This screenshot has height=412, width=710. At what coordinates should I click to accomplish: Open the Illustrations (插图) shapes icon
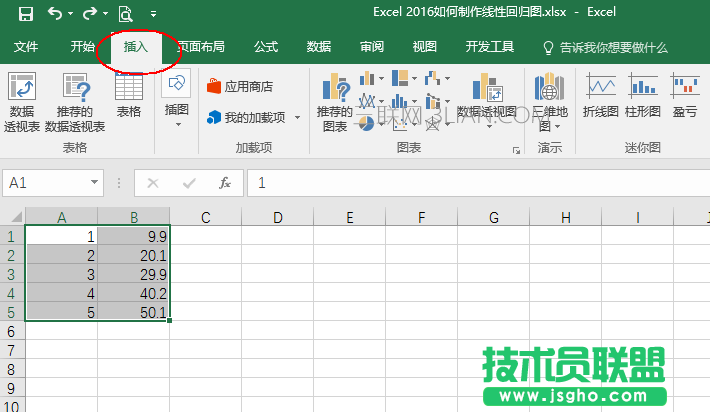[176, 83]
